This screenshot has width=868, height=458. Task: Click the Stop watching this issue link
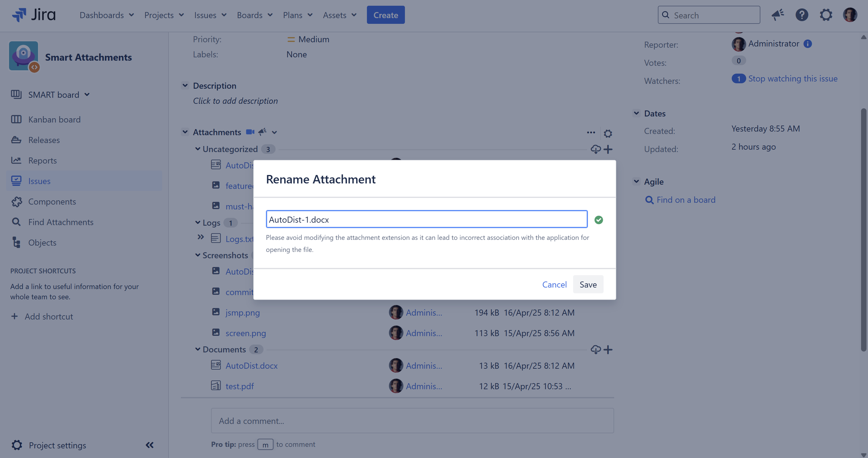coord(793,78)
